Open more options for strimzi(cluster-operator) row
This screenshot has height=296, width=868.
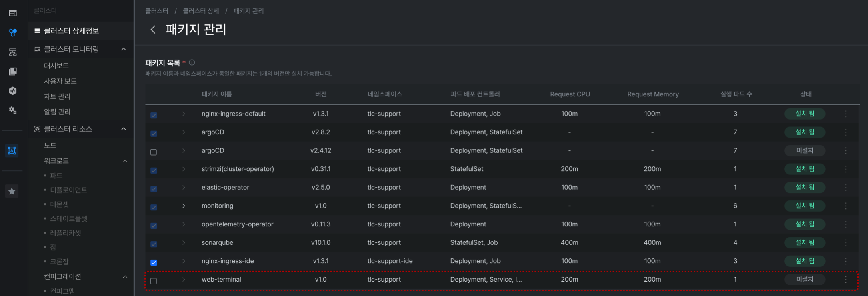point(846,169)
